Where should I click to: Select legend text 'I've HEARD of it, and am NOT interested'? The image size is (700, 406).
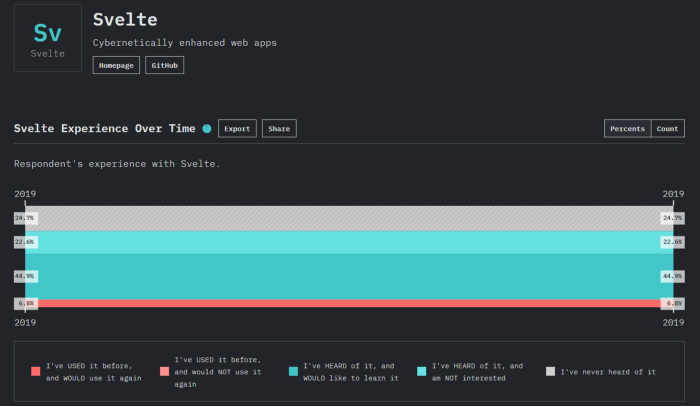tap(477, 372)
